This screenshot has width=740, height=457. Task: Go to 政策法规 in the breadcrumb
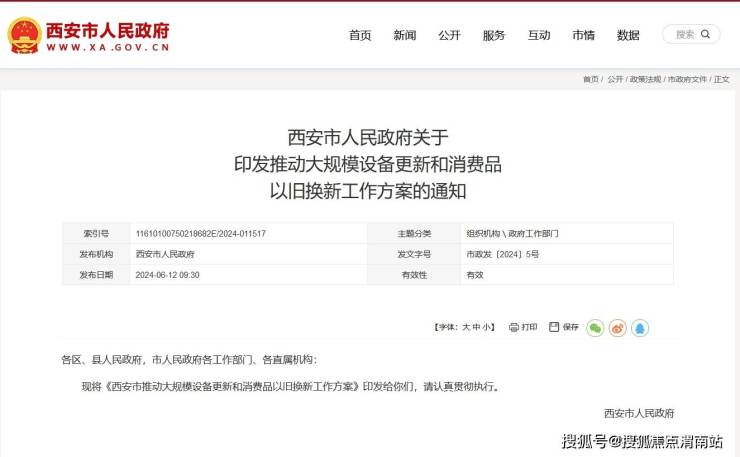[x=645, y=79]
